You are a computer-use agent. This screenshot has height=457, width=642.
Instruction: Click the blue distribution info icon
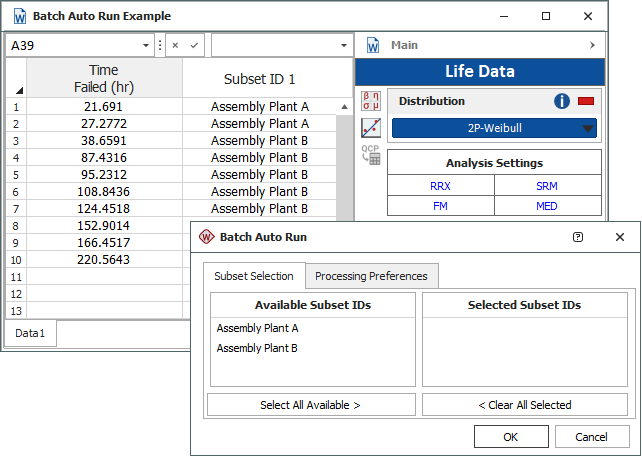click(562, 101)
